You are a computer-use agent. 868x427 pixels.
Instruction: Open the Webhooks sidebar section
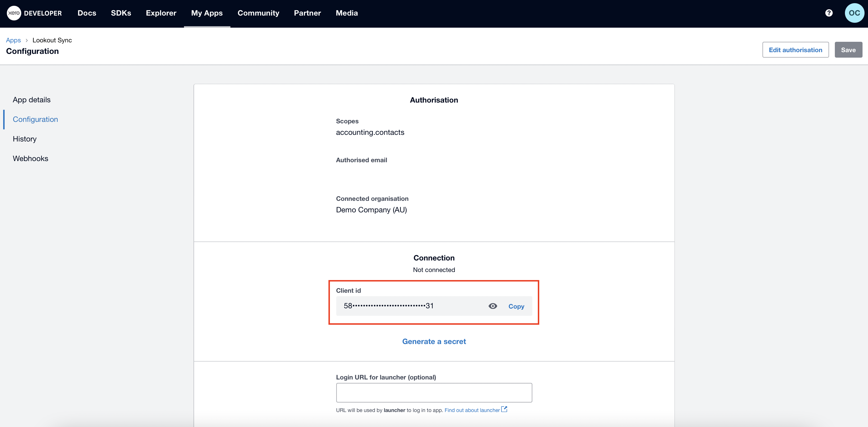coord(30,158)
